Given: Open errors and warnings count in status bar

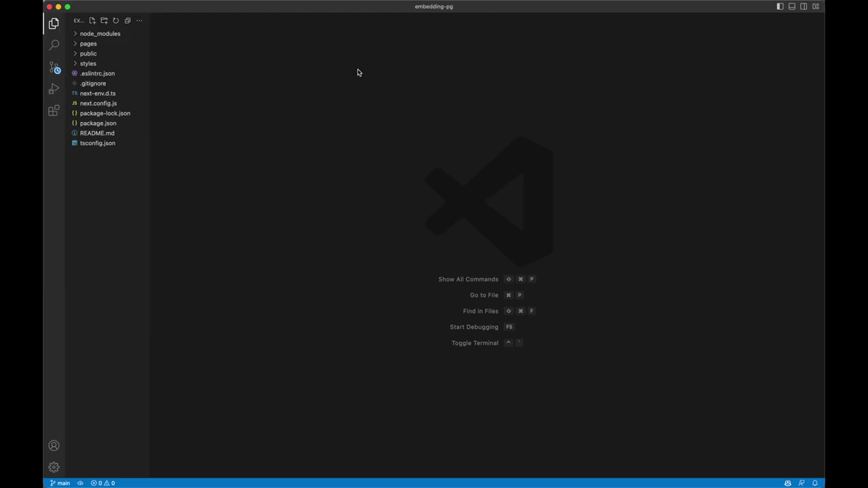Looking at the screenshot, I should (x=103, y=483).
